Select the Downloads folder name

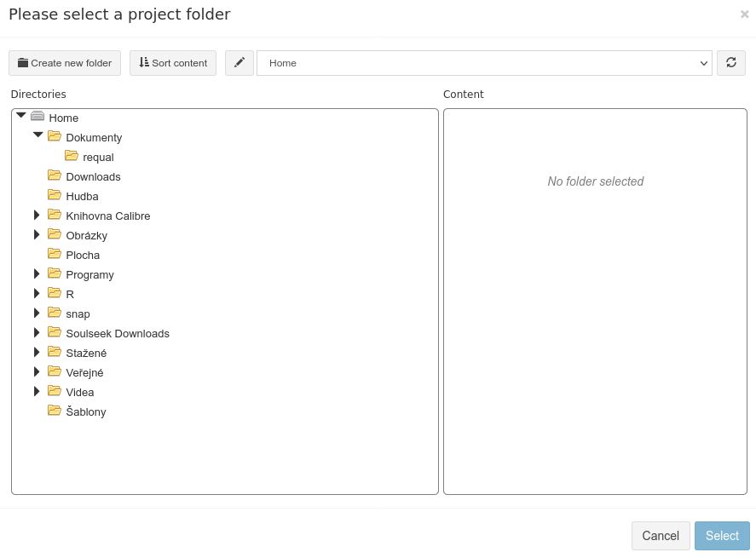click(93, 177)
